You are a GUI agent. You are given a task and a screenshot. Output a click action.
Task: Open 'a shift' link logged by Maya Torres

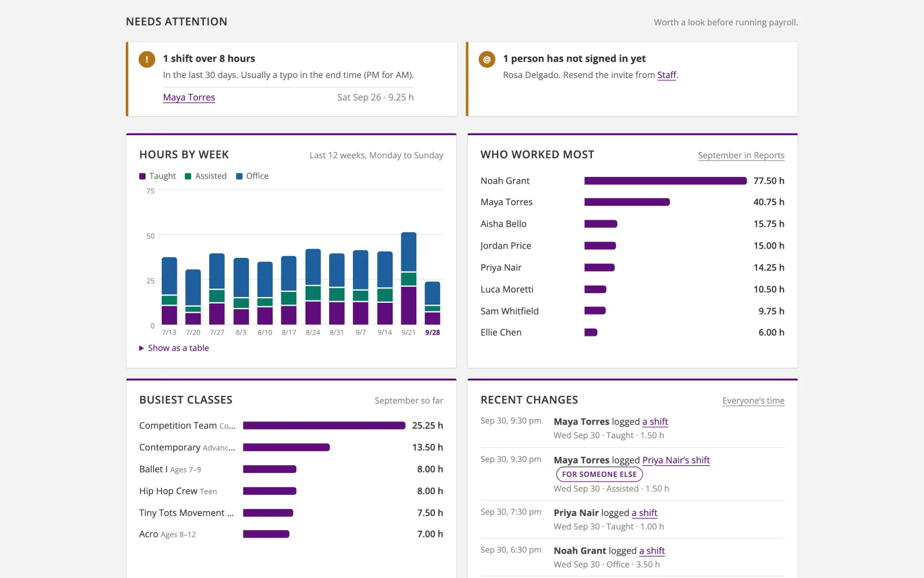(655, 421)
